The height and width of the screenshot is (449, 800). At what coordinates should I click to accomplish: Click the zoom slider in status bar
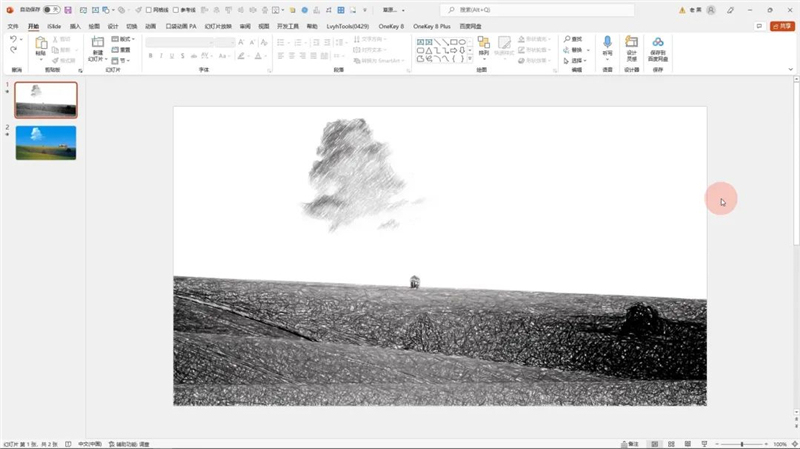click(742, 443)
